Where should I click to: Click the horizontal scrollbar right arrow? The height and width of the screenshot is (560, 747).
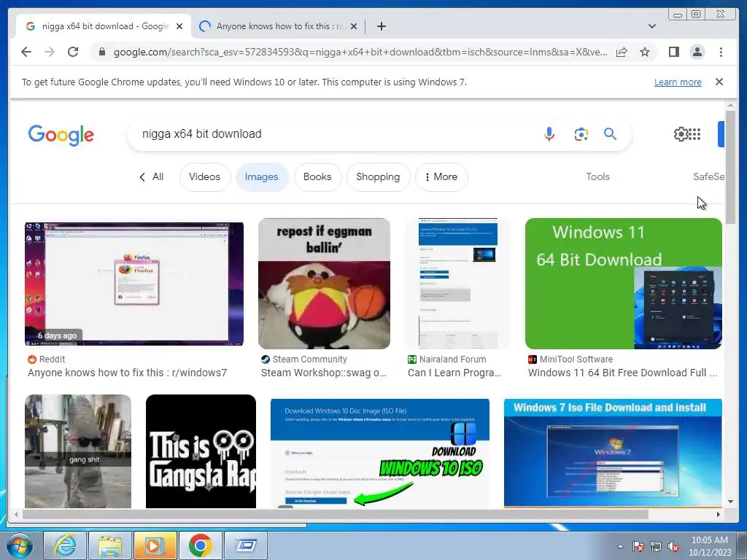coord(719,514)
